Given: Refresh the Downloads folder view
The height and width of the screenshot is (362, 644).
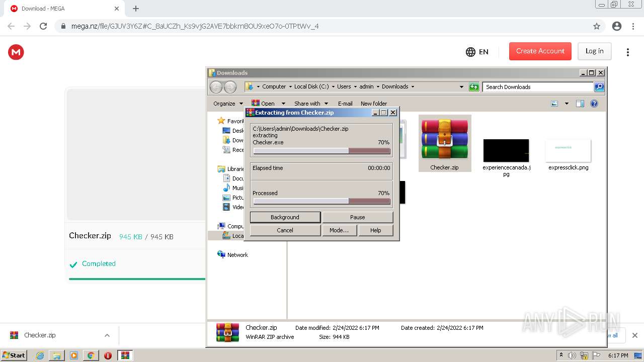Looking at the screenshot, I should coord(473,87).
